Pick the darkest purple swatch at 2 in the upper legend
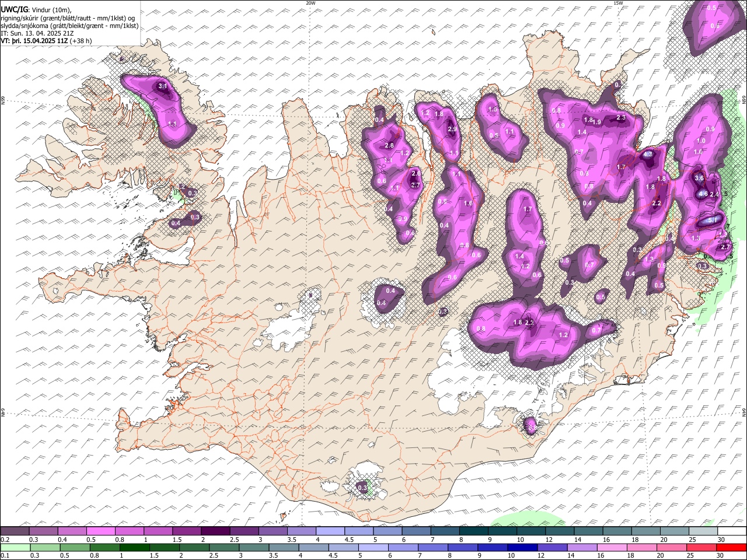747x560 pixels. tap(215, 531)
